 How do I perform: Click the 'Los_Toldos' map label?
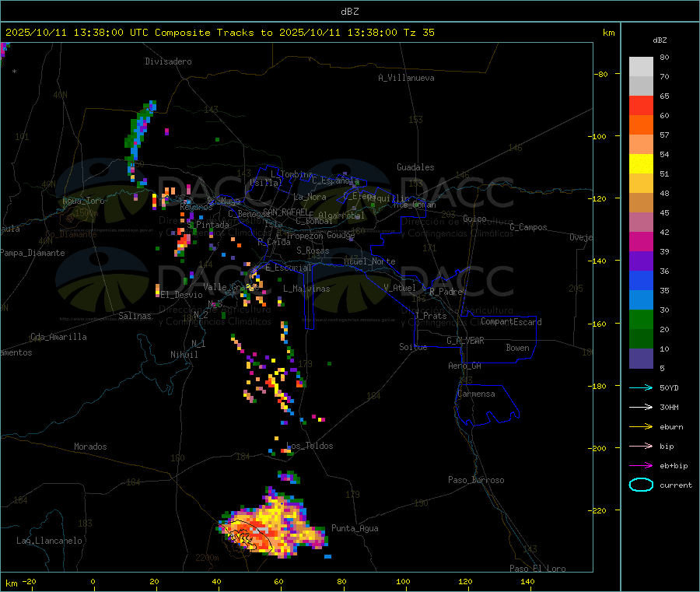310,446
